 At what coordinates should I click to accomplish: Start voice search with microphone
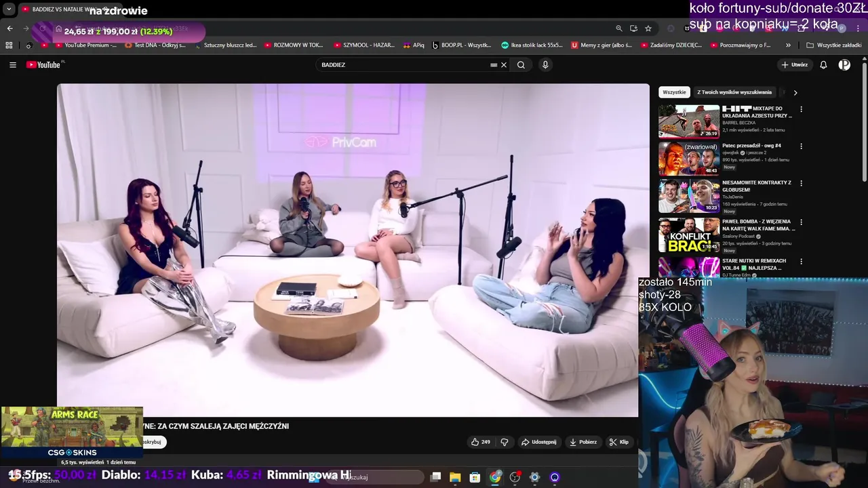click(x=545, y=65)
